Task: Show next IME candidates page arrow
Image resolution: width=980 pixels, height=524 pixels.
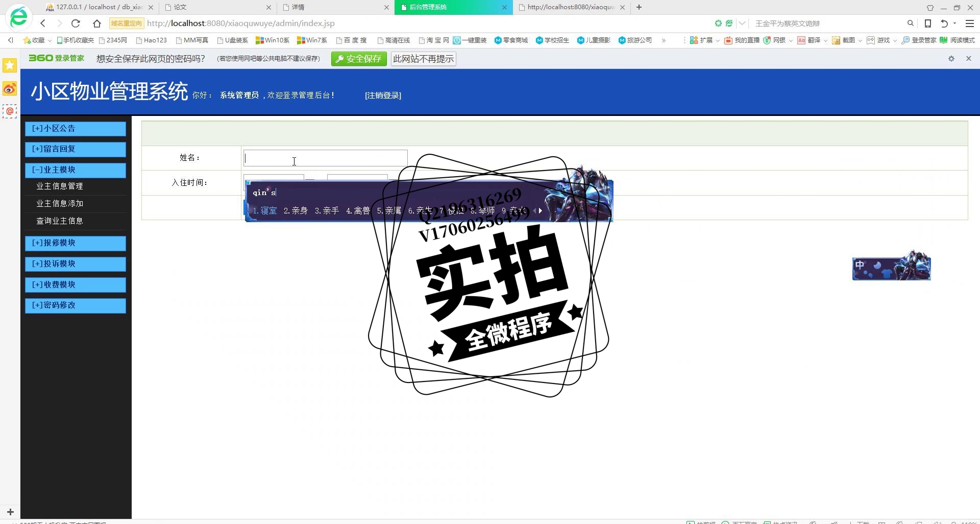Action: [x=541, y=210]
